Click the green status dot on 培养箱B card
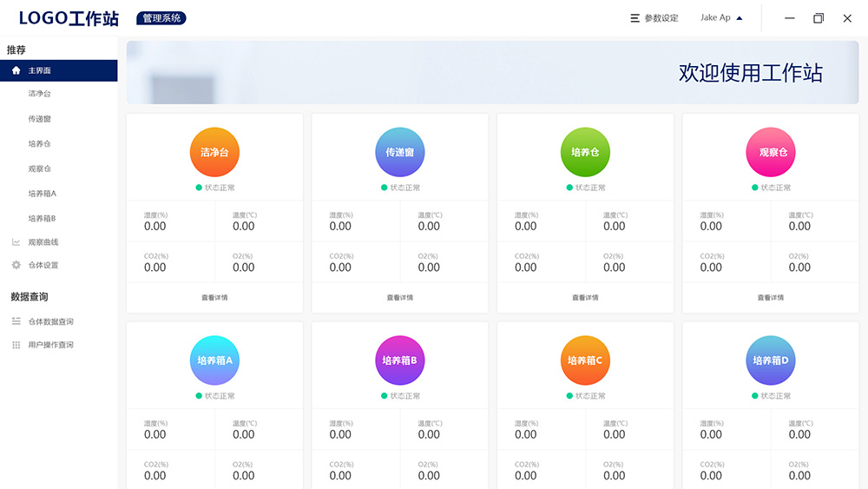 click(385, 395)
